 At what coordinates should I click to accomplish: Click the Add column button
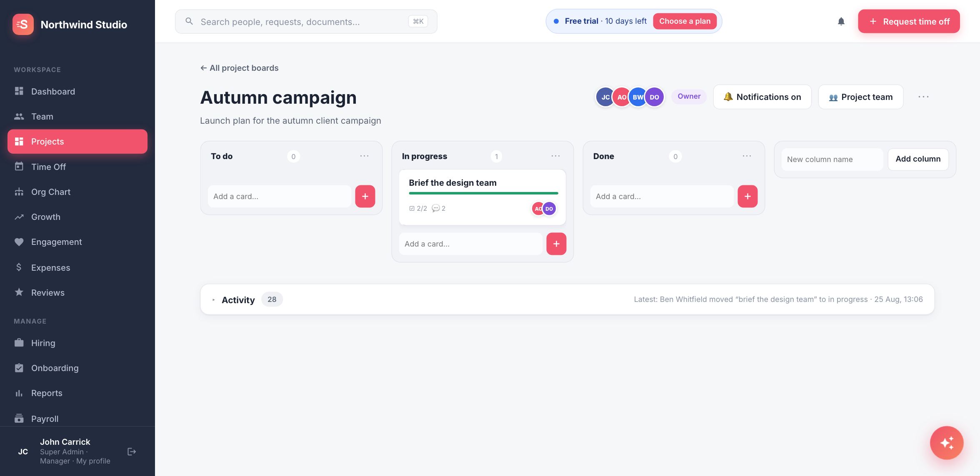pyautogui.click(x=918, y=159)
